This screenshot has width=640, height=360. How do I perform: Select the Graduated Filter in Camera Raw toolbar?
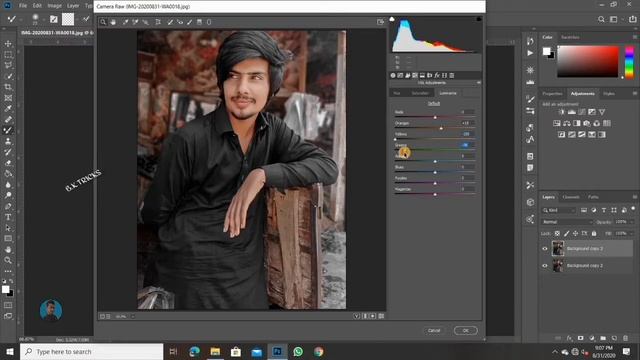pyautogui.click(x=200, y=22)
